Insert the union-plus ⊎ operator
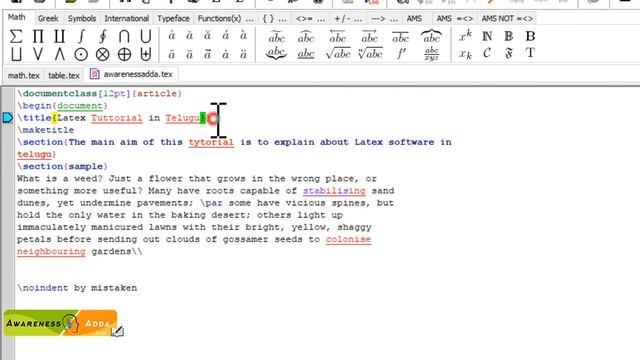This screenshot has height=360, width=640. click(x=146, y=54)
